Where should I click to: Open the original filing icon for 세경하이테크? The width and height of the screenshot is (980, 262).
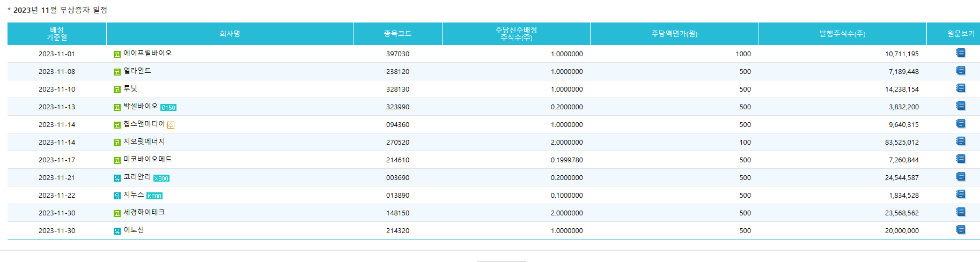pos(960,212)
